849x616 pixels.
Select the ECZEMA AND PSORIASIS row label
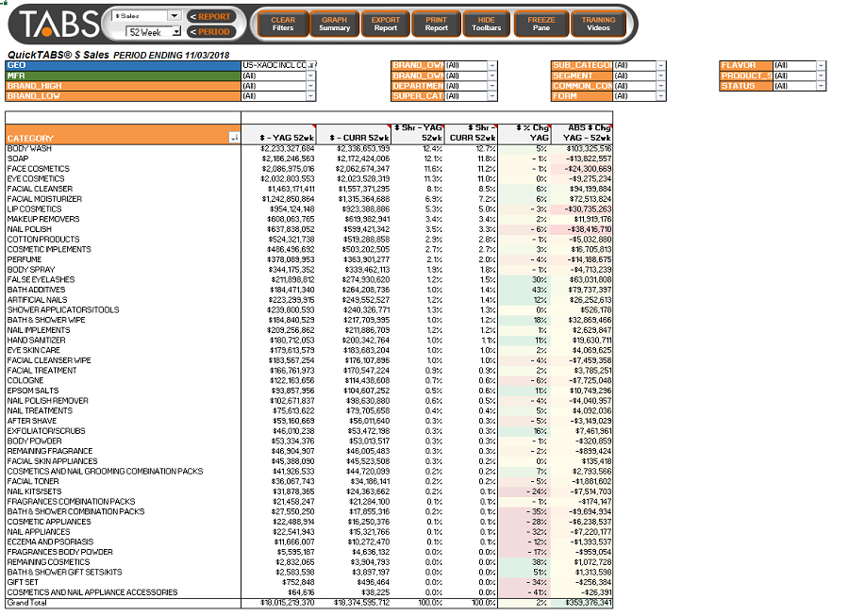(50, 542)
